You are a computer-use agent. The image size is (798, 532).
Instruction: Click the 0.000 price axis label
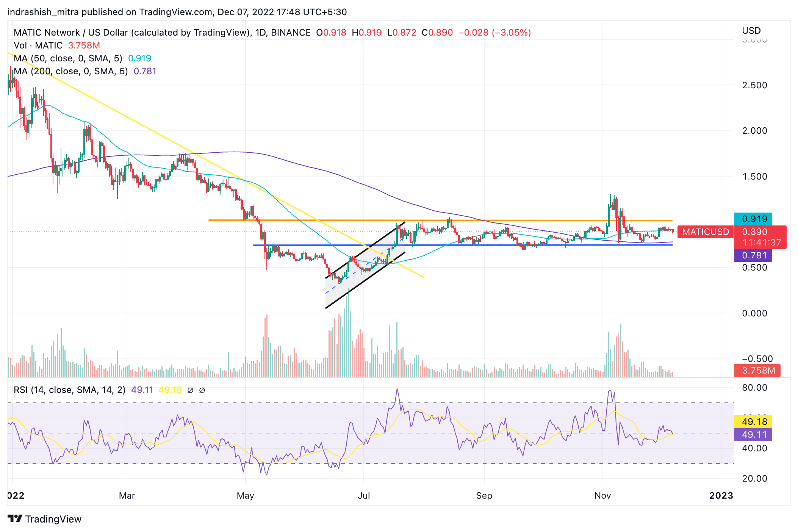click(x=754, y=313)
